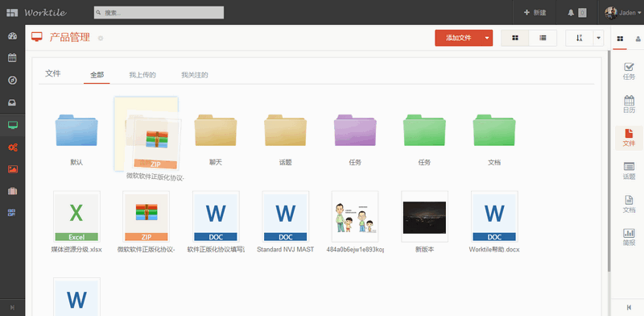The width and height of the screenshot is (644, 316).
Task: Open the inbox tray icon in sidebar
Action: (x=12, y=102)
